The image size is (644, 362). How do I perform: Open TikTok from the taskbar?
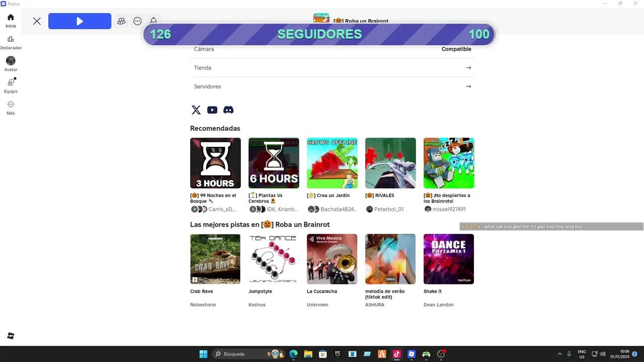396,354
